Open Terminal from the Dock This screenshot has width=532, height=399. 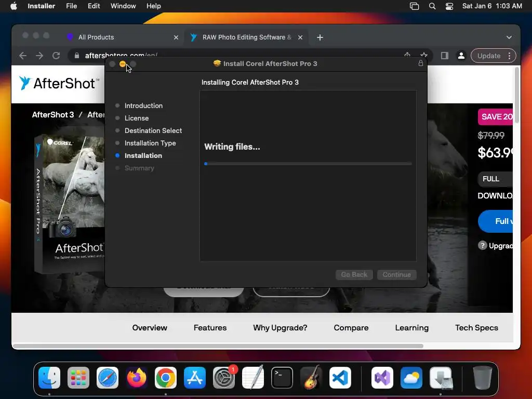(282, 378)
